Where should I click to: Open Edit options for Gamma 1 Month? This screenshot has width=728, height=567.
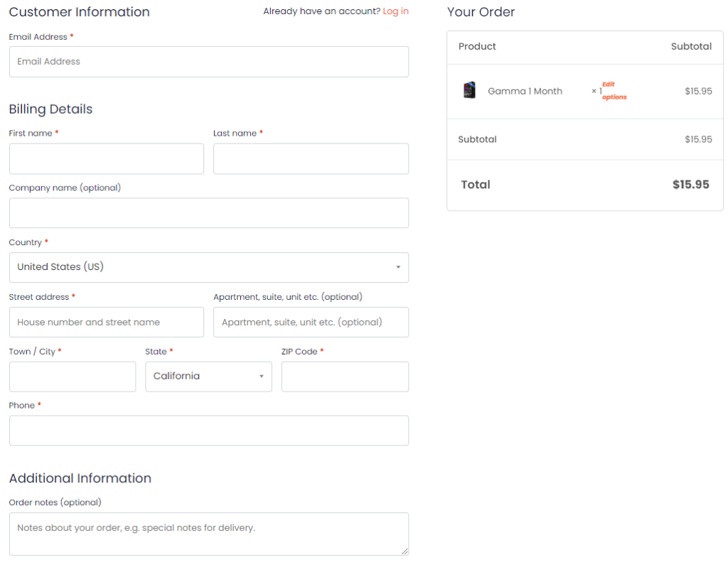point(614,91)
